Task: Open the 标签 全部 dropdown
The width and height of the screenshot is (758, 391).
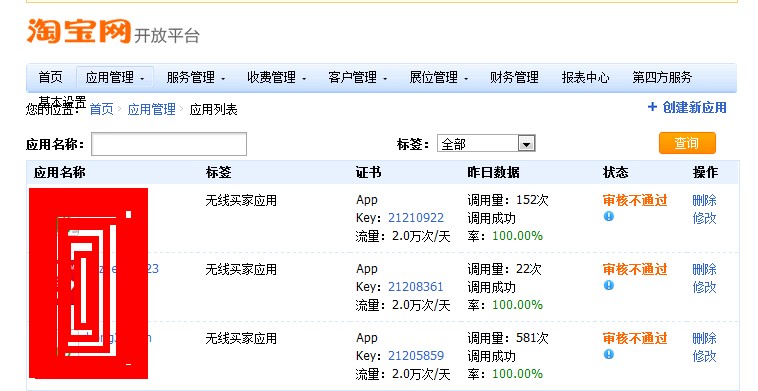Action: tap(486, 144)
